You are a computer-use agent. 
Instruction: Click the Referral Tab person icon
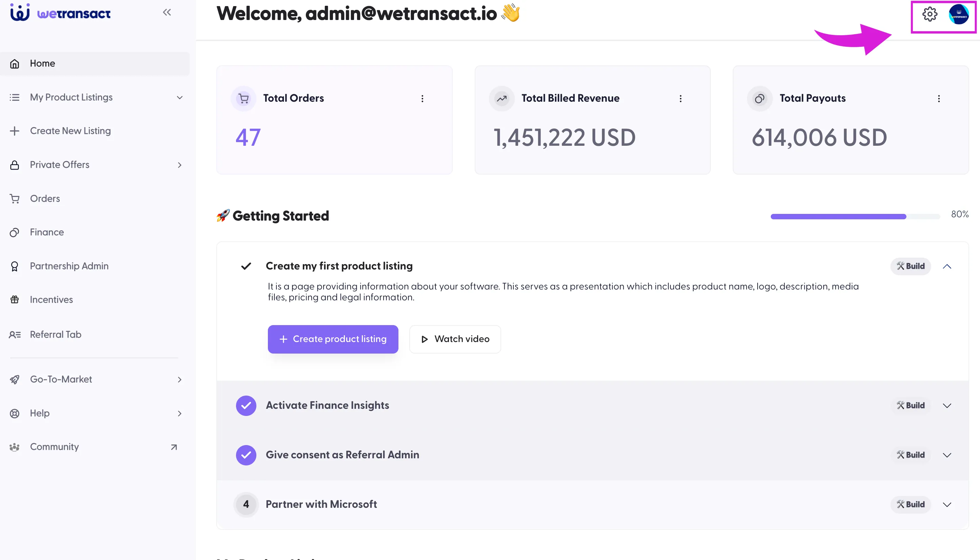tap(15, 335)
